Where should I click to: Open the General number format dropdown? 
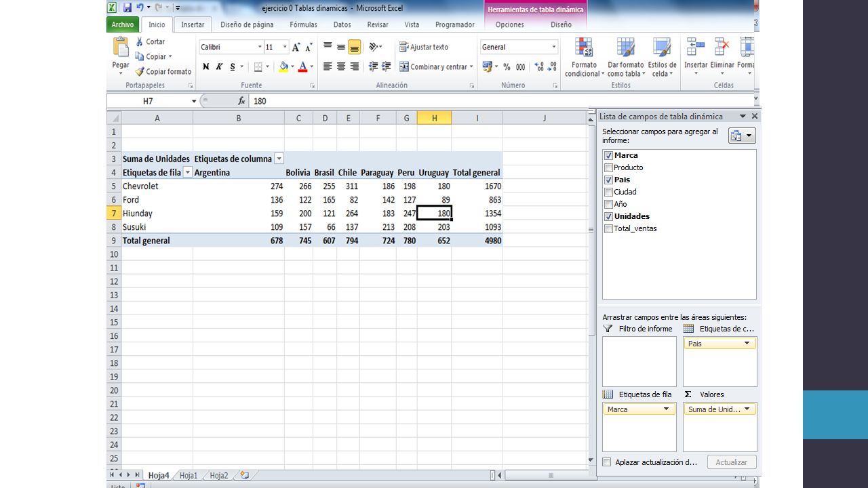(x=554, y=47)
